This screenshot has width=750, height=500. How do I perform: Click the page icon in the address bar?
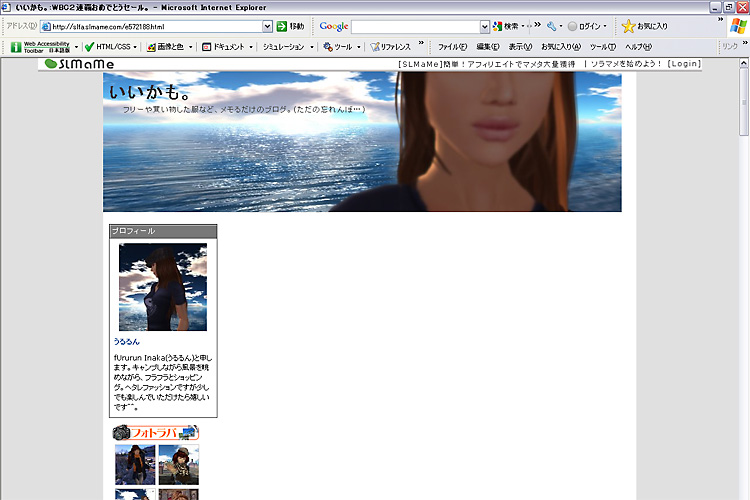(46, 27)
